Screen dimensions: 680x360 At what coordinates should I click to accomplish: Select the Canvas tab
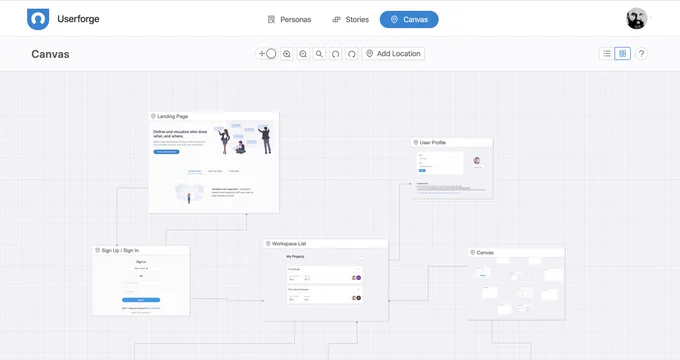409,20
